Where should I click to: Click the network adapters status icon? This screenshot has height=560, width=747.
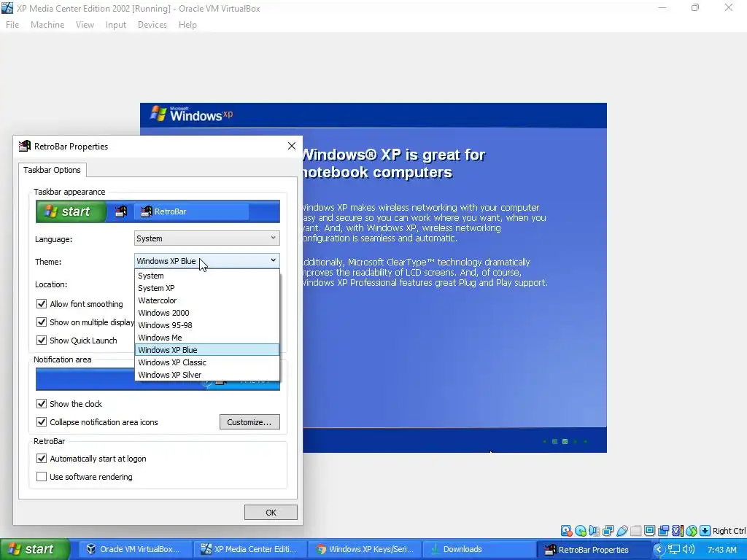pyautogui.click(x=608, y=531)
